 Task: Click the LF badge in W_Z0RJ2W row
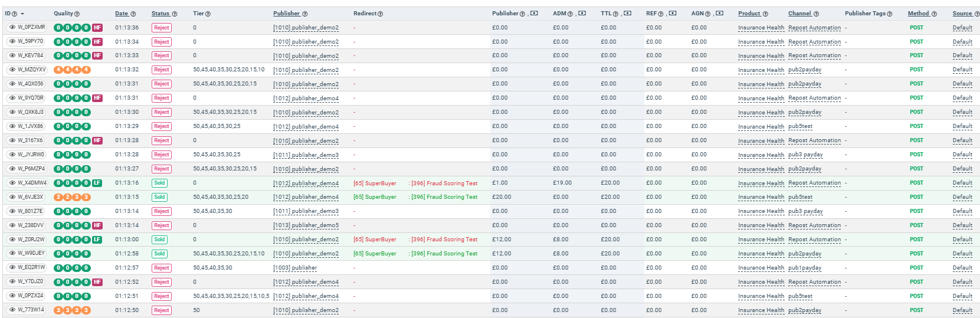tap(97, 240)
